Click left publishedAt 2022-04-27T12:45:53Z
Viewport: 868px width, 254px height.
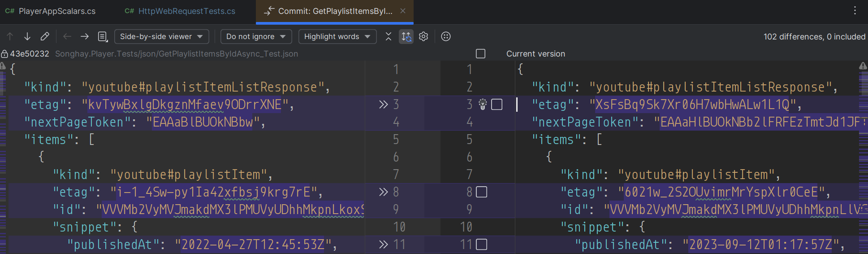(x=253, y=245)
